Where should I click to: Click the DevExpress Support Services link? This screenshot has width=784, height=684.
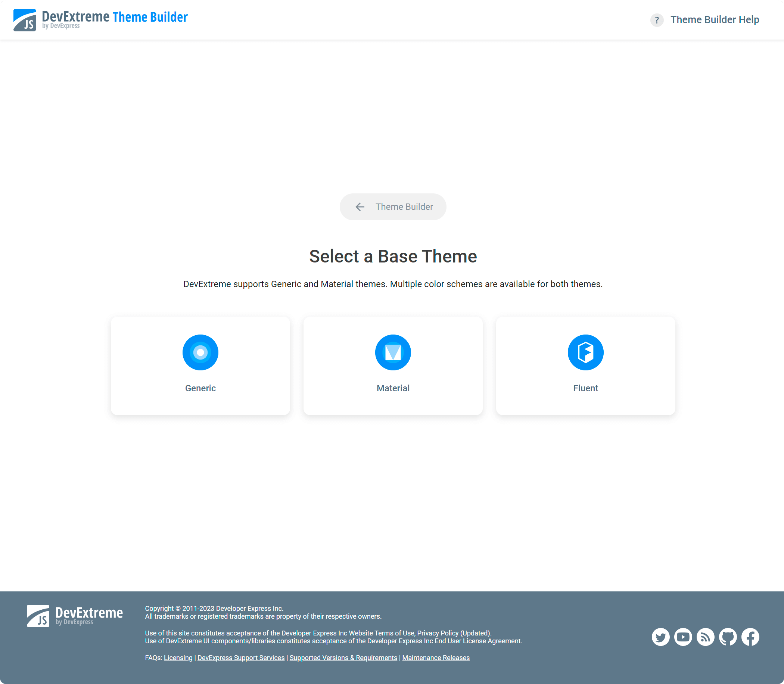click(241, 658)
